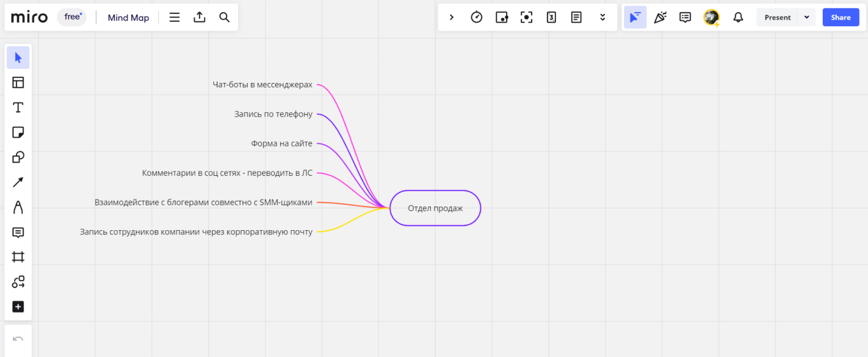
Task: Select the Комментарии в соц сетях node
Action: [227, 173]
